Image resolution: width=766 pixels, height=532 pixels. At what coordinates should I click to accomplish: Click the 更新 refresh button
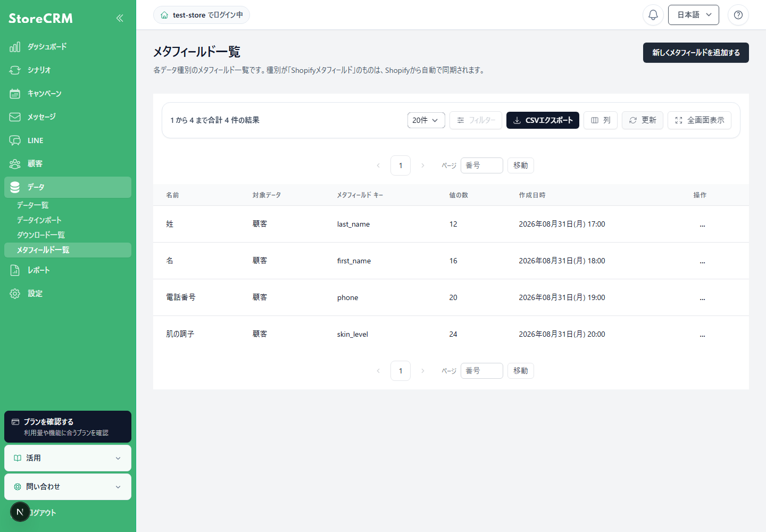[x=643, y=120]
